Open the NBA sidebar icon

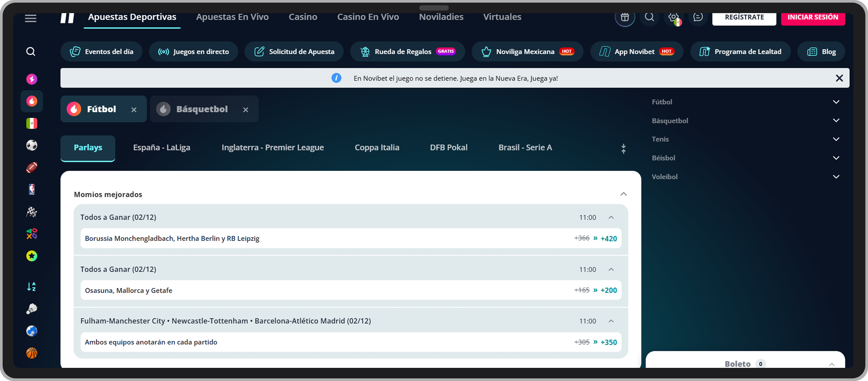coord(32,190)
